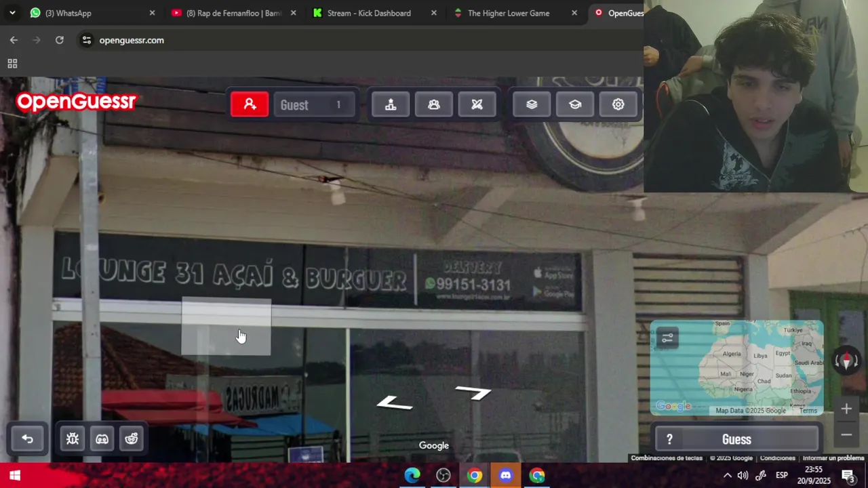This screenshot has width=868, height=488.
Task: Open the apps grid in bookmarks bar
Action: (12, 64)
